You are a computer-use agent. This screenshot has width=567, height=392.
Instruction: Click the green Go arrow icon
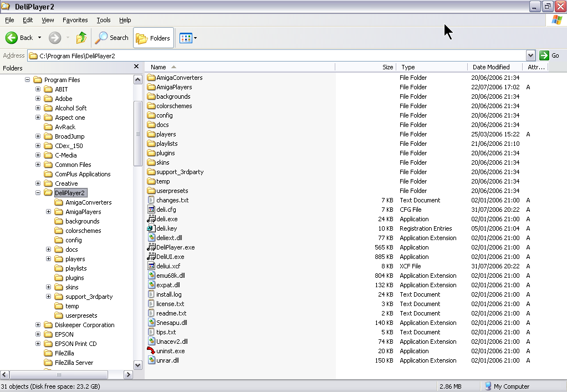tap(544, 55)
